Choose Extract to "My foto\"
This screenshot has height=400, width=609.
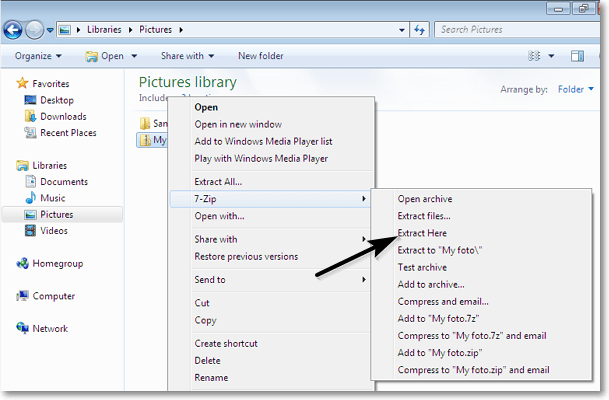point(440,250)
